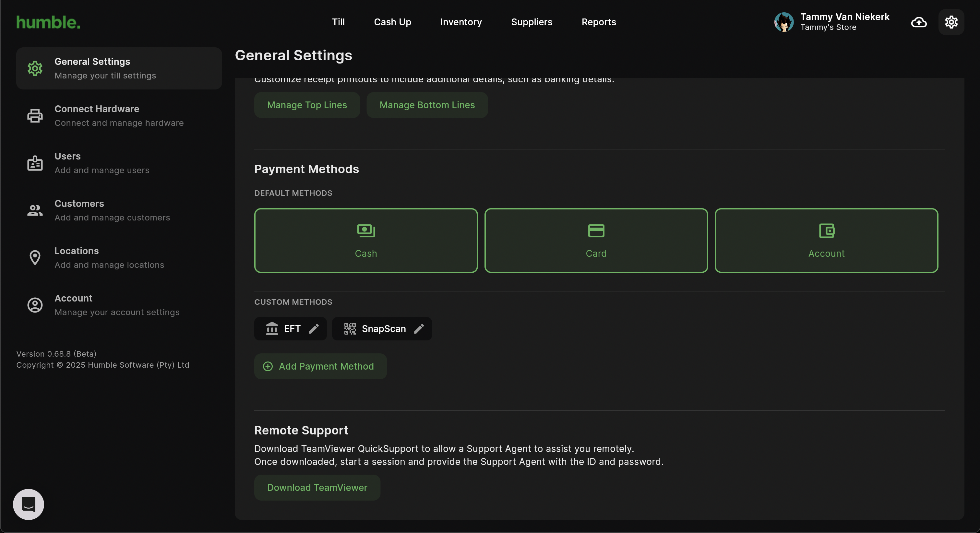
Task: Click the General Settings gear icon
Action: pyautogui.click(x=35, y=68)
